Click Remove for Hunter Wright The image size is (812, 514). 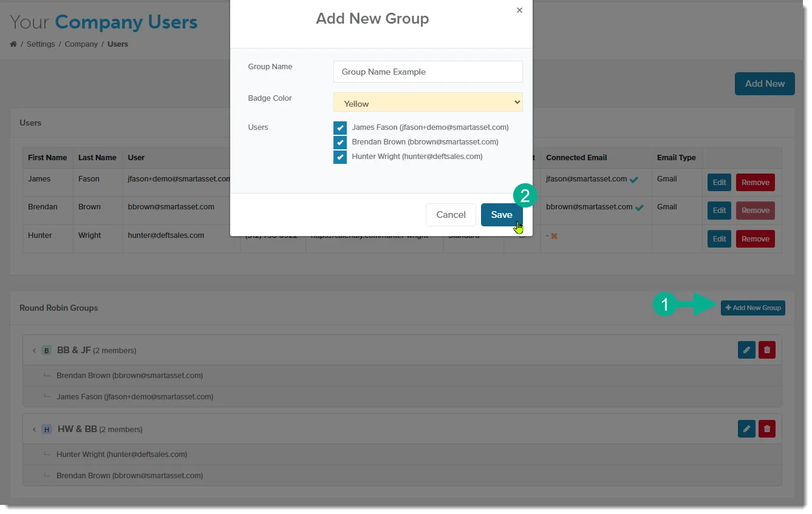[756, 239]
